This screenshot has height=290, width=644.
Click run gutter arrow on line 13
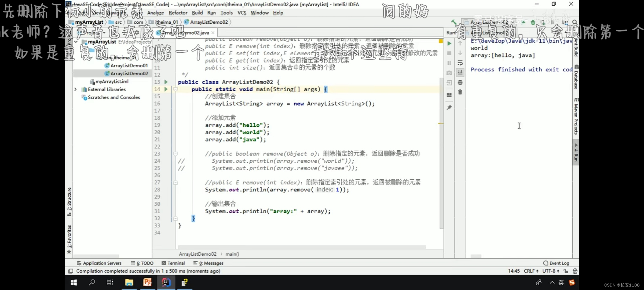point(166,82)
